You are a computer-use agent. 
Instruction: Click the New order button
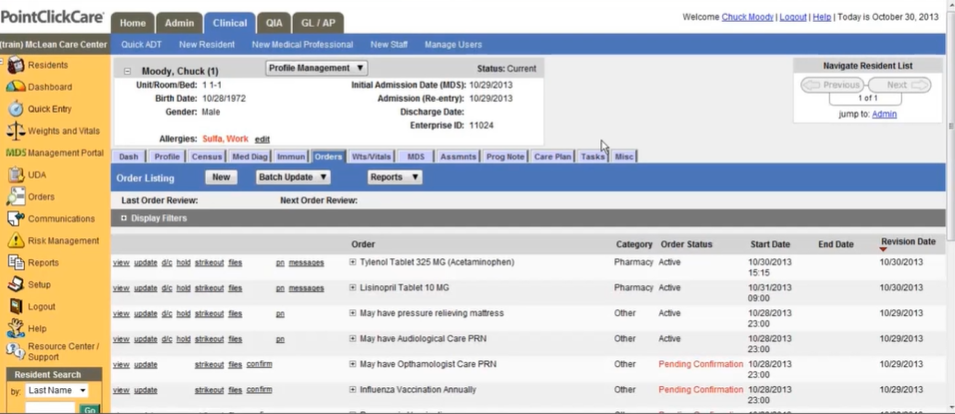pos(221,177)
